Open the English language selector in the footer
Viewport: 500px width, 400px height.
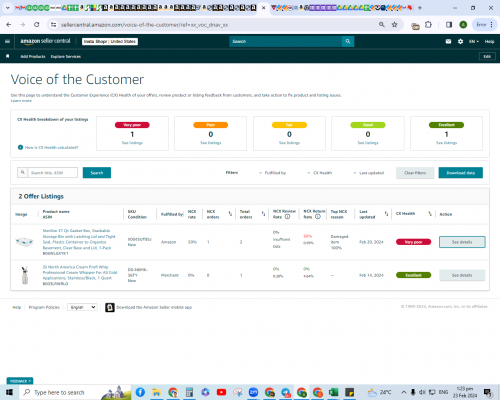(x=82, y=307)
